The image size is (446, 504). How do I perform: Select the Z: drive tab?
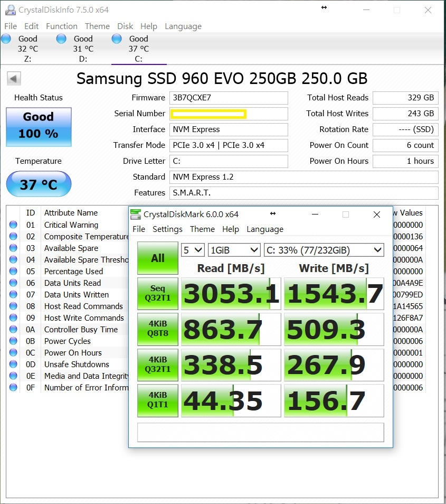coord(28,49)
